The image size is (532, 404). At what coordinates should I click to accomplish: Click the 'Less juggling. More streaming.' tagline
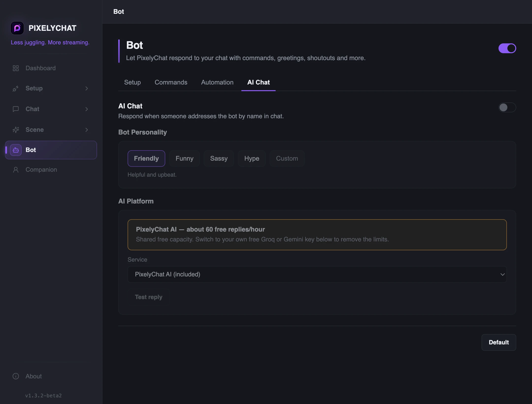click(x=50, y=42)
